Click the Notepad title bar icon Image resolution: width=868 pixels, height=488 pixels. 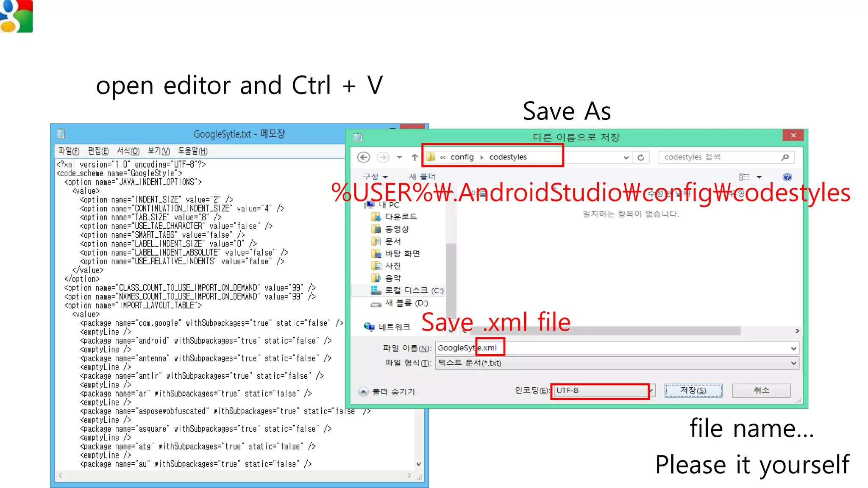point(61,134)
